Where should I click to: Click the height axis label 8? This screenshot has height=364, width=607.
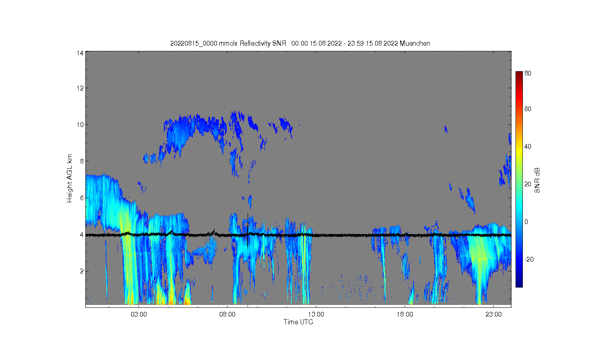[82, 161]
